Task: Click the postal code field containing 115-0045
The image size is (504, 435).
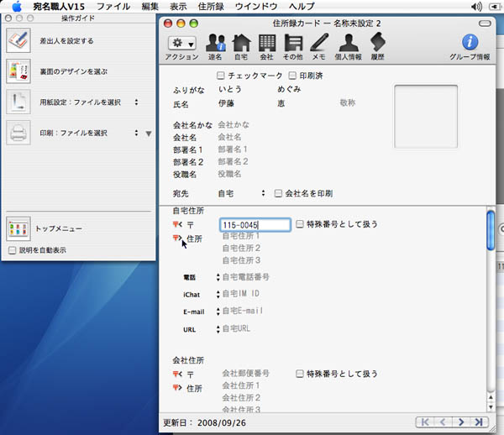Action: pyautogui.click(x=255, y=225)
